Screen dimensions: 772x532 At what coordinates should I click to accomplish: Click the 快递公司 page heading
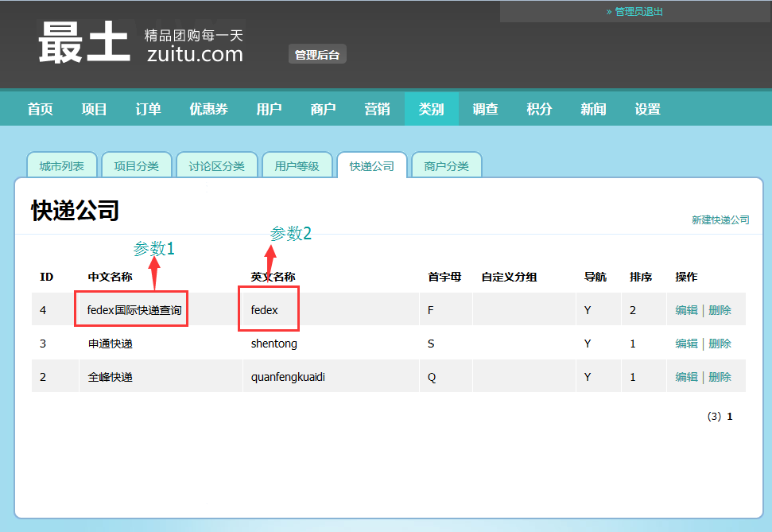[76, 211]
